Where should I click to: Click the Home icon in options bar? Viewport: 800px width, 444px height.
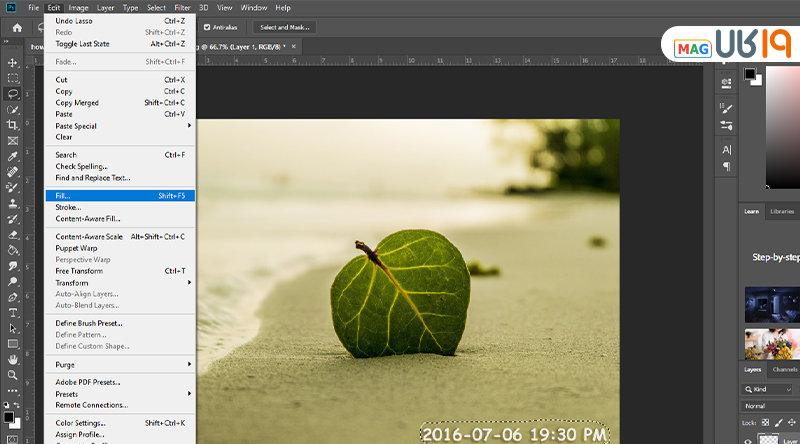click(16, 27)
